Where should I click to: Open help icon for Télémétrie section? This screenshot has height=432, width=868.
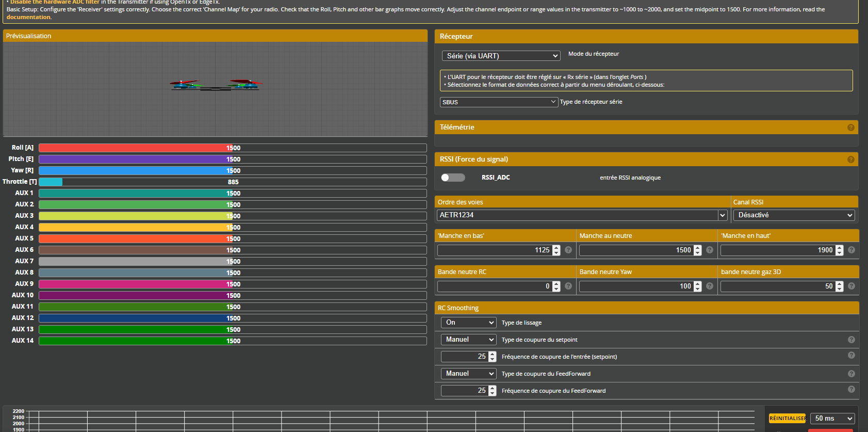(x=851, y=127)
